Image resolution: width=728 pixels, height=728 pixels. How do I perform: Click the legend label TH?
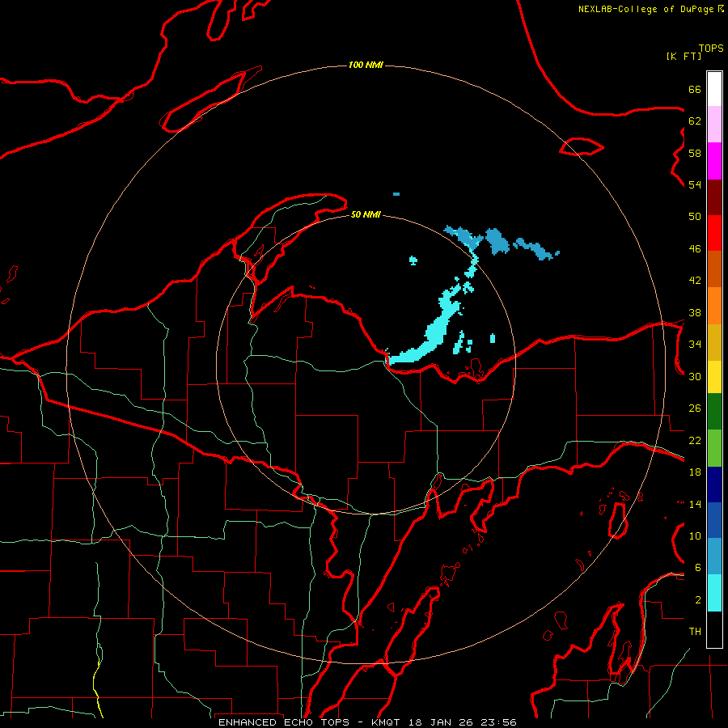click(x=695, y=632)
